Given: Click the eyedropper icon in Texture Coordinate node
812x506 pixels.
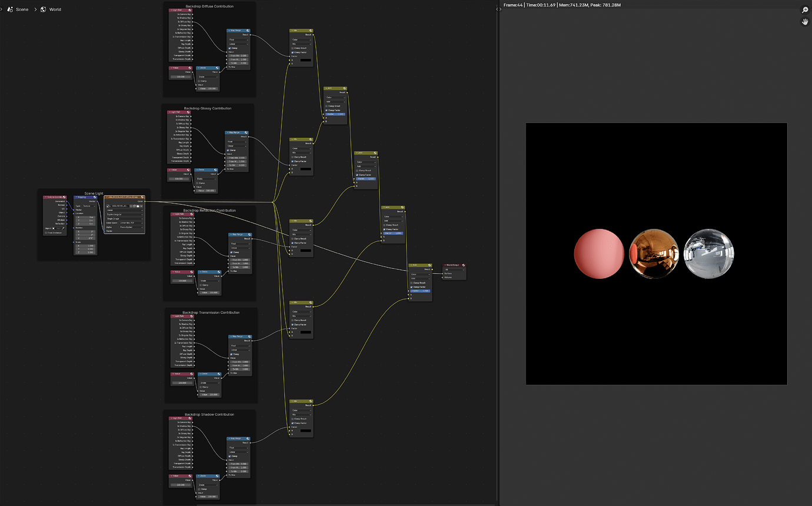Looking at the screenshot, I should [63, 228].
